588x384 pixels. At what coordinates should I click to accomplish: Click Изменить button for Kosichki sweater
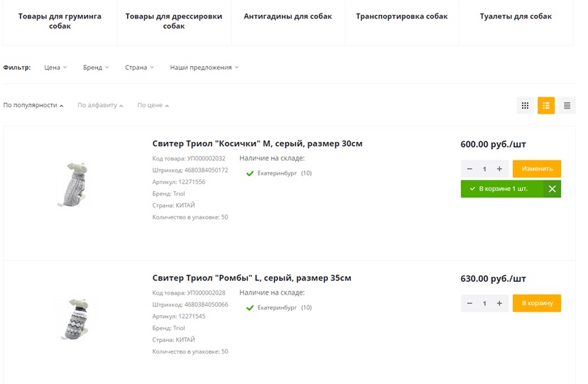[537, 169]
